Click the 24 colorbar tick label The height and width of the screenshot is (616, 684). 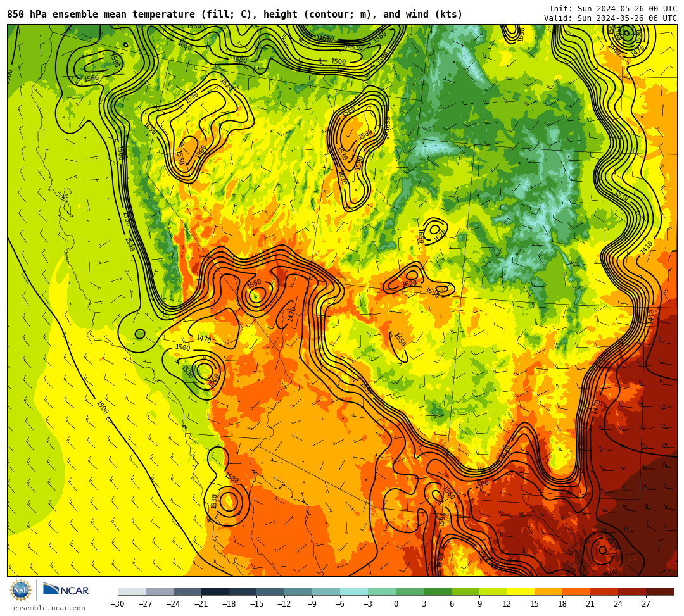619,604
